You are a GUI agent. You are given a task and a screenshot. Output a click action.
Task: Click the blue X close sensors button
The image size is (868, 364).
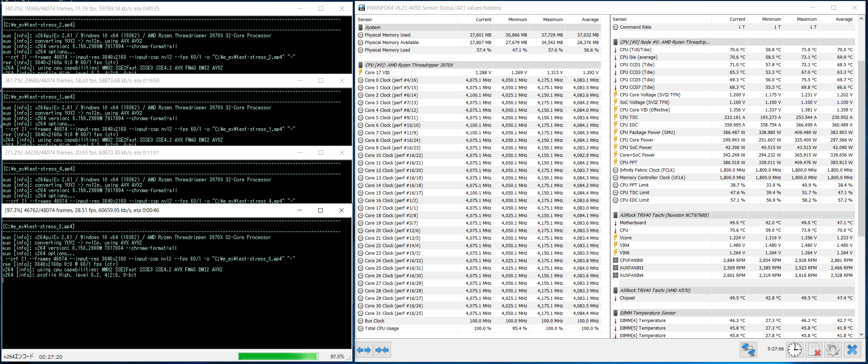click(852, 350)
